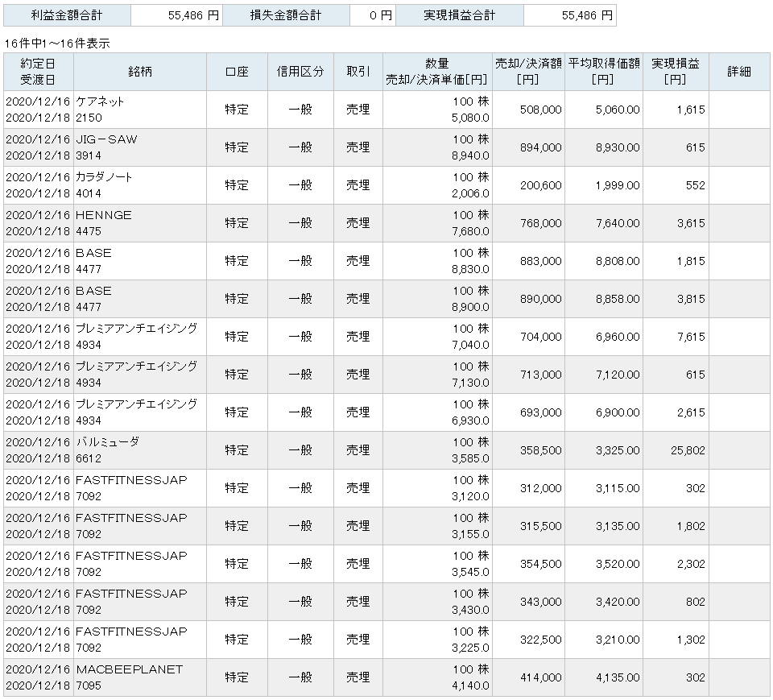The width and height of the screenshot is (773, 700).
Task: Select the バルミューダ stock name
Action: (107, 442)
